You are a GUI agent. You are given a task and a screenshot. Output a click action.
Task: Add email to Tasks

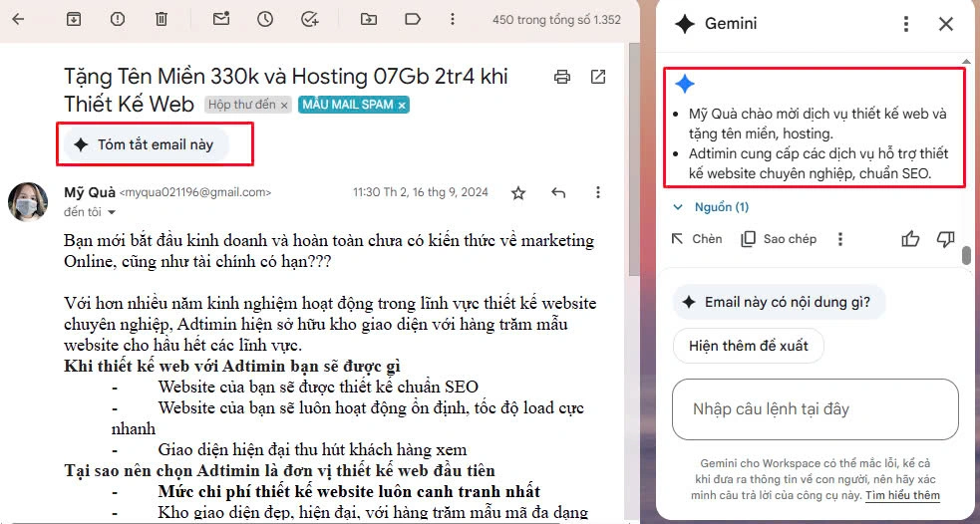click(x=309, y=19)
